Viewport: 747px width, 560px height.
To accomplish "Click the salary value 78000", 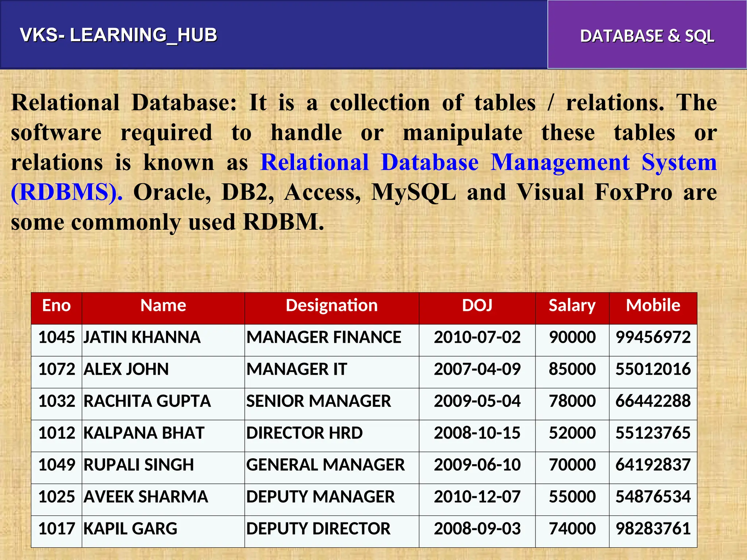I will [572, 401].
